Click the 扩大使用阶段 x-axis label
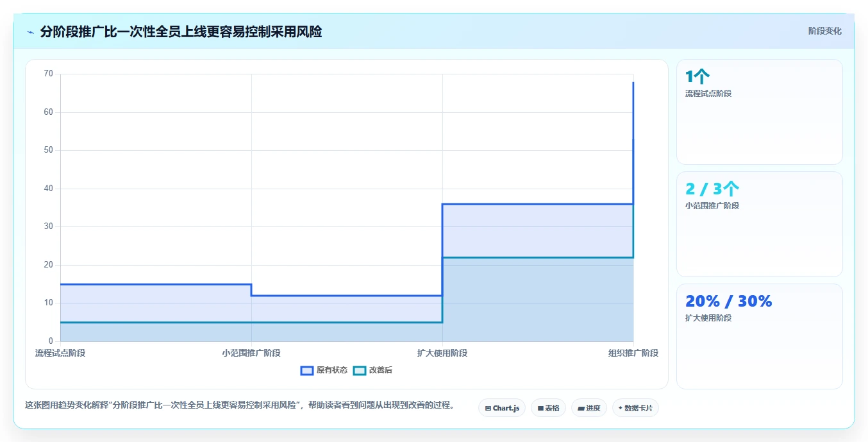This screenshot has width=868, height=442. [442, 353]
